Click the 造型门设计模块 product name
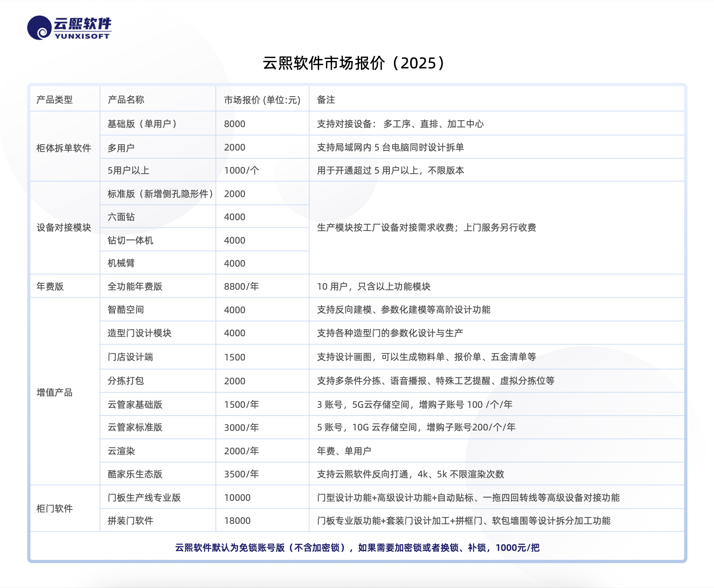The height and width of the screenshot is (588, 714). (140, 333)
